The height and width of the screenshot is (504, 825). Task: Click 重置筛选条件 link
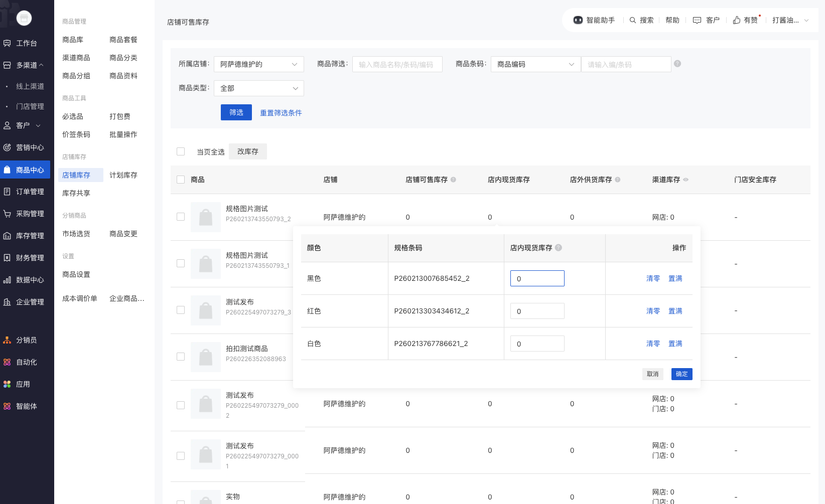281,113
